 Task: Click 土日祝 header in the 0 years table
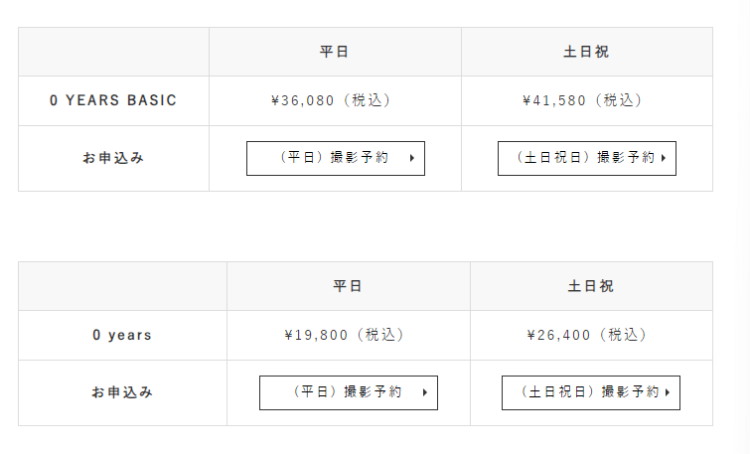click(590, 286)
